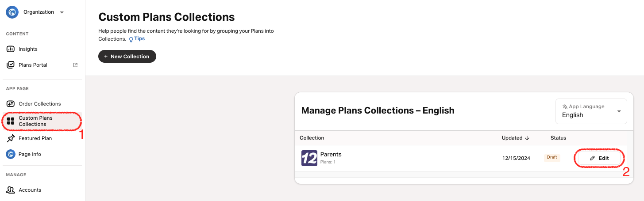Sort by the Updated column arrow
Image resolution: width=644 pixels, height=201 pixels.
click(x=527, y=138)
